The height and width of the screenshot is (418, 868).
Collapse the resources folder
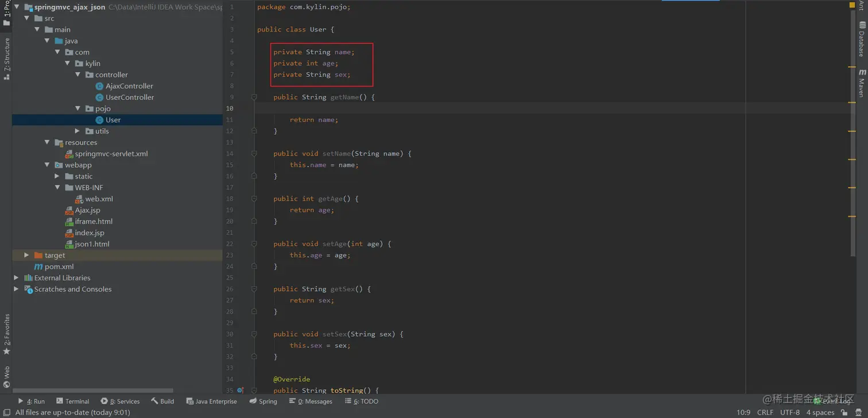click(47, 142)
